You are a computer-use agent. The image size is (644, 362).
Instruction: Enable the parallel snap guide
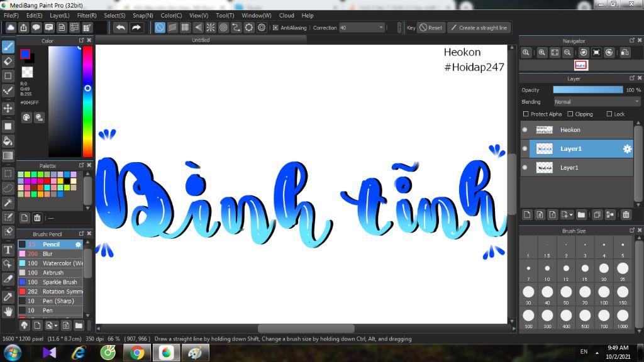[x=172, y=28]
